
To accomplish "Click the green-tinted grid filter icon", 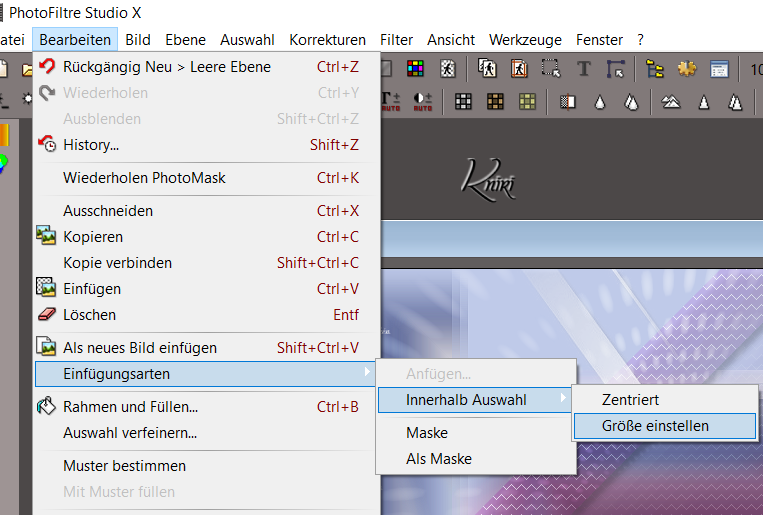I will (527, 102).
